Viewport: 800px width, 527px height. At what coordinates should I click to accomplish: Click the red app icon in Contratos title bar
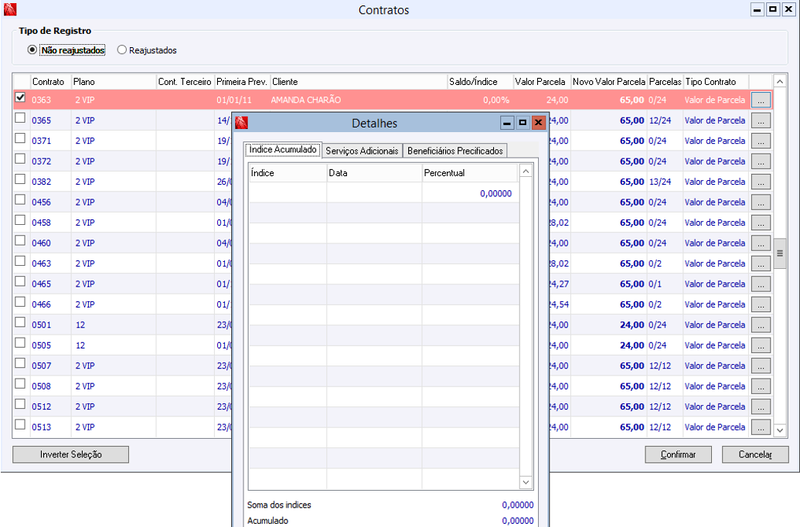[10, 9]
